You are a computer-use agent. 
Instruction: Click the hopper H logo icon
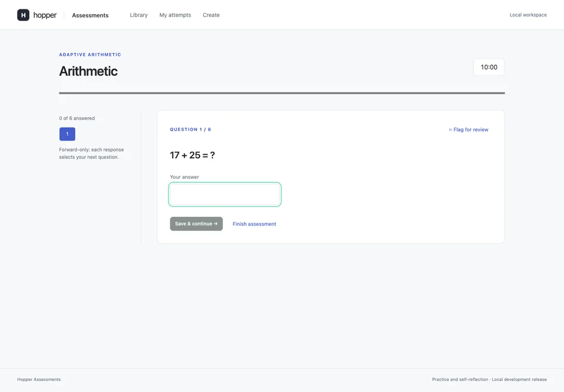(23, 15)
